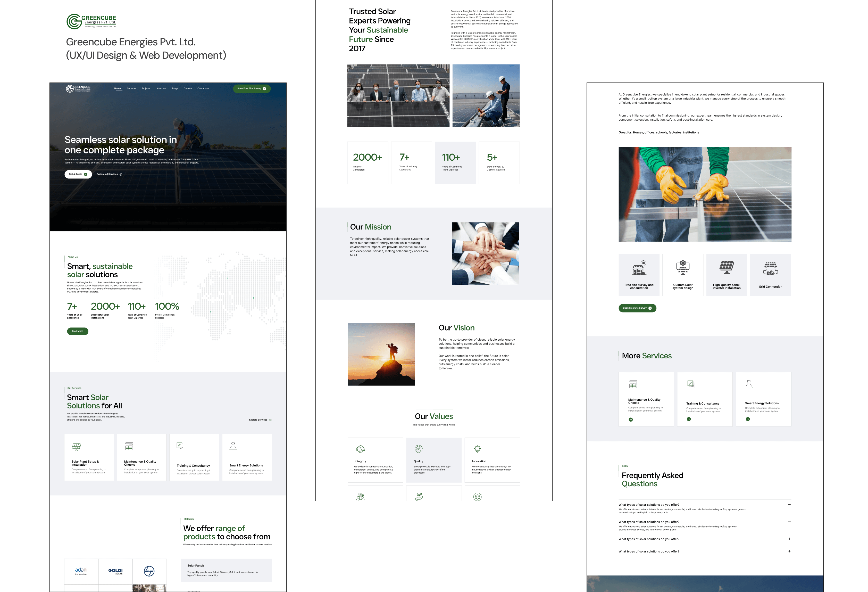This screenshot has height=592, width=868.
Task: Click the Greencube logo in hero navbar
Action: point(78,89)
